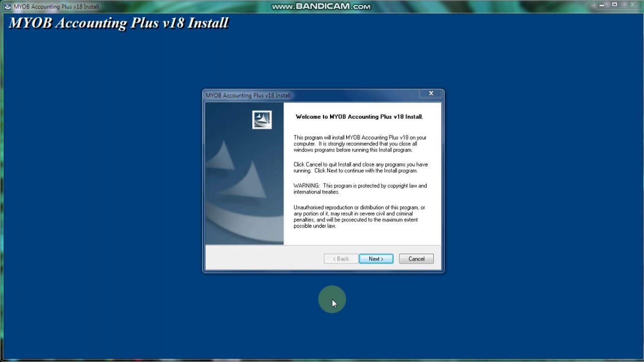Click the installer icon in outer title bar
Viewport: 644px width, 362px height.
(7, 7)
